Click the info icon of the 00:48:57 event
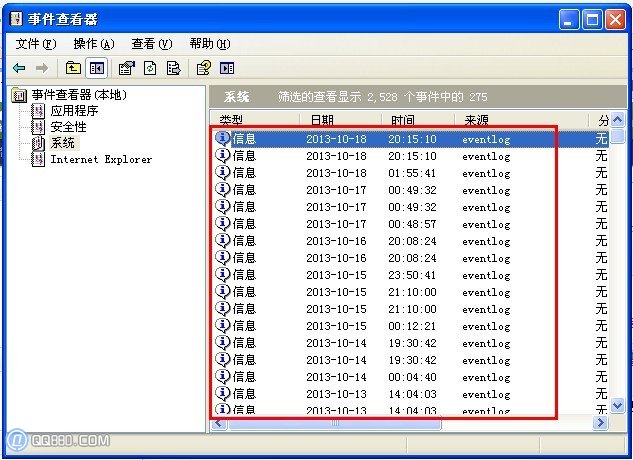The height and width of the screenshot is (460, 633). [222, 223]
